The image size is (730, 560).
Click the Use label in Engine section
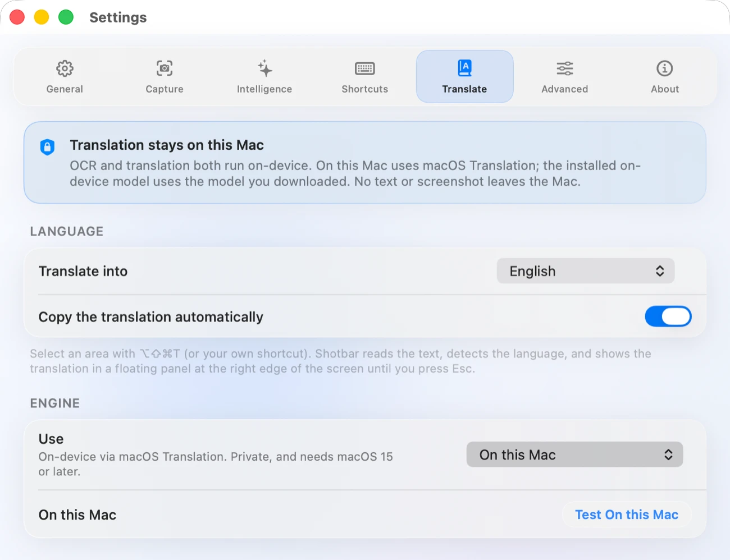point(51,439)
